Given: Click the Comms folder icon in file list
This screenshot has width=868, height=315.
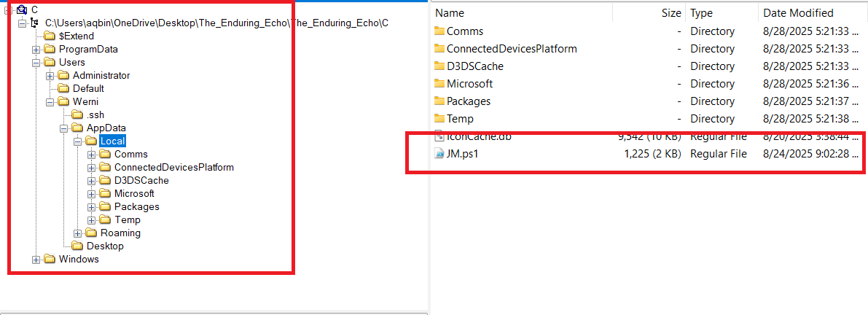Looking at the screenshot, I should click(439, 31).
